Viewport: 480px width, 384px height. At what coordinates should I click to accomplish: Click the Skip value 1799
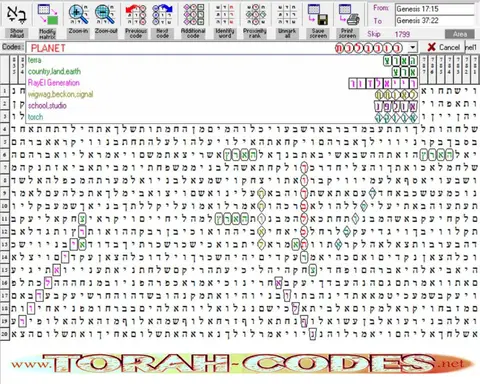[x=402, y=34]
